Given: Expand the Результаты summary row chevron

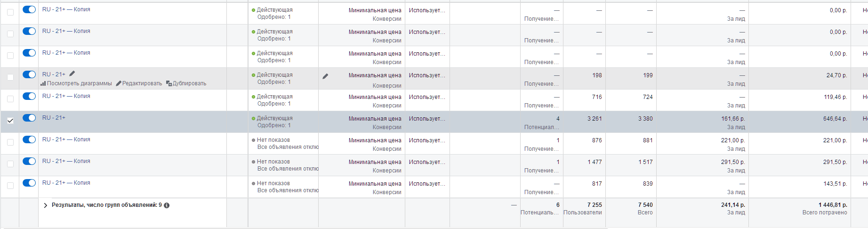Looking at the screenshot, I should tap(46, 205).
